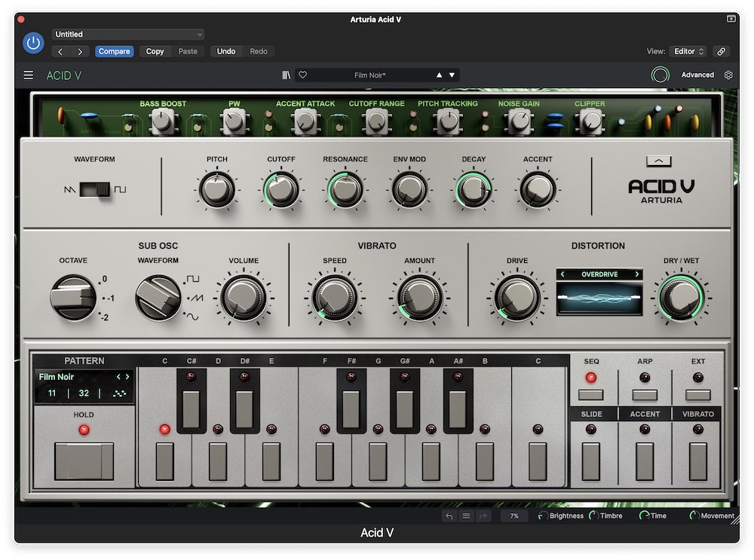Collapse the top panel with the caret button
The height and width of the screenshot is (560, 754).
pos(659,161)
